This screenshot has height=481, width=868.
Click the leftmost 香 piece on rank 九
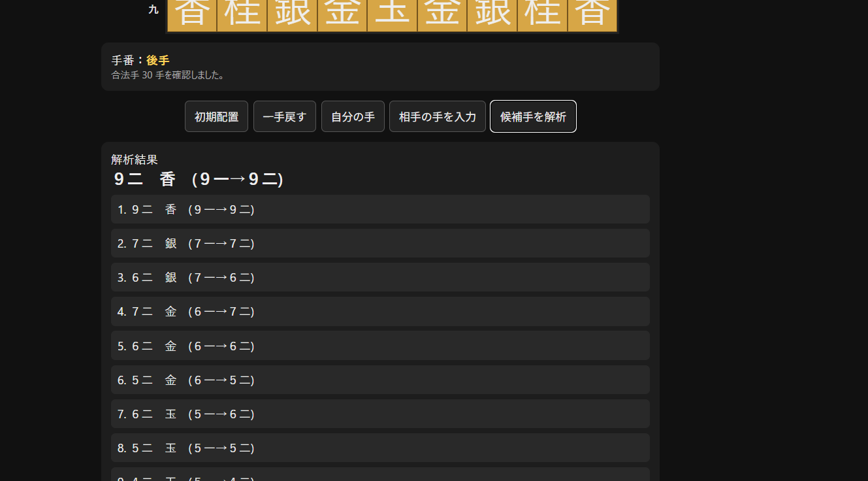coord(192,14)
